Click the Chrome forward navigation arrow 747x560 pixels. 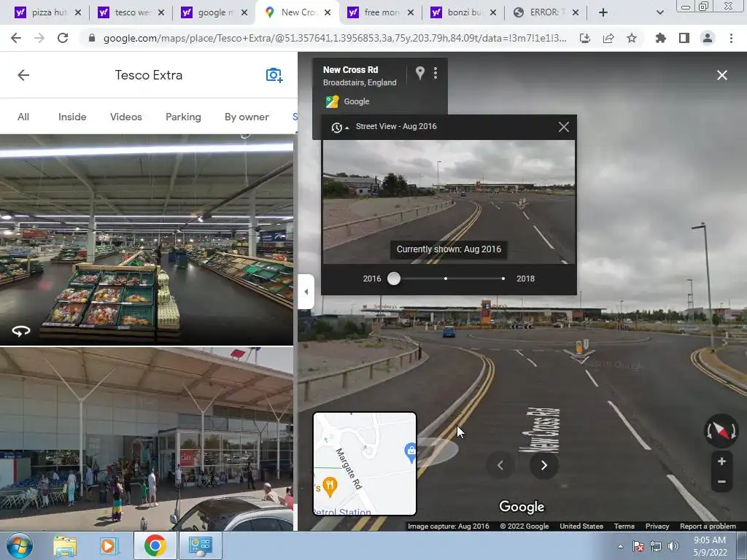point(39,38)
